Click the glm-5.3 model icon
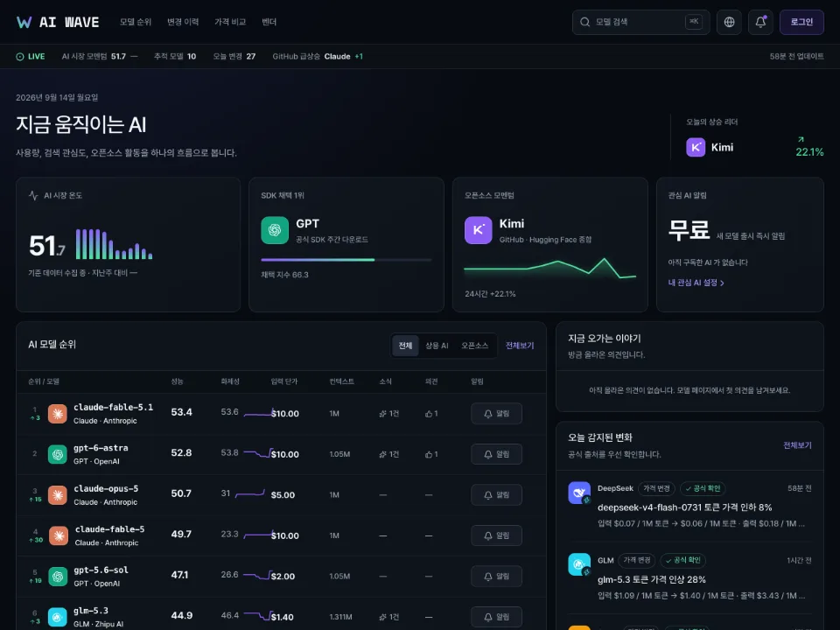 [58, 617]
